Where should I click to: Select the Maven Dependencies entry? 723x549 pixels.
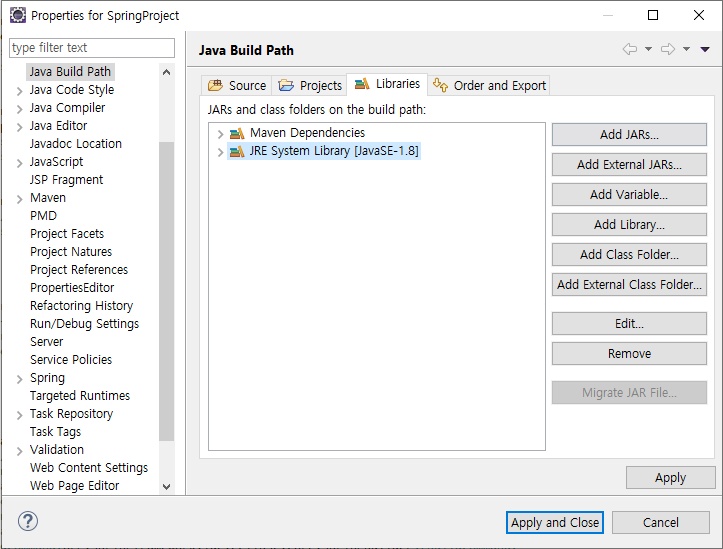(x=308, y=133)
